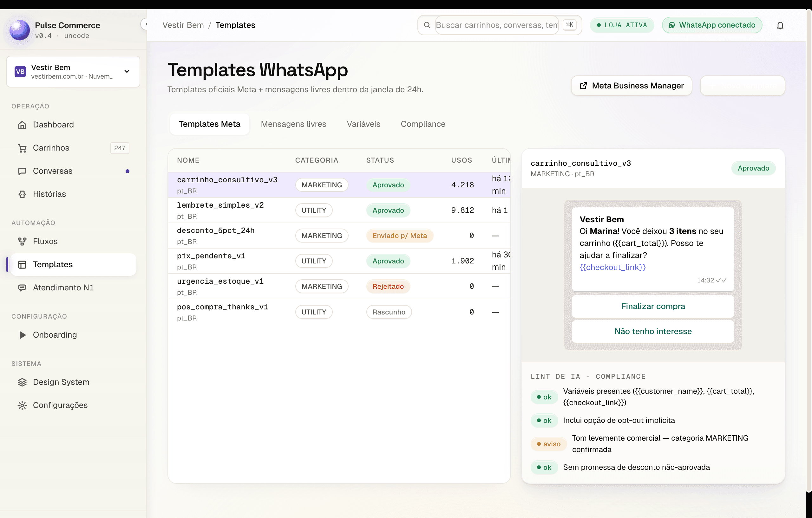Image resolution: width=812 pixels, height=518 pixels.
Task: Expand the Vestir Bem store selector
Action: tap(73, 71)
